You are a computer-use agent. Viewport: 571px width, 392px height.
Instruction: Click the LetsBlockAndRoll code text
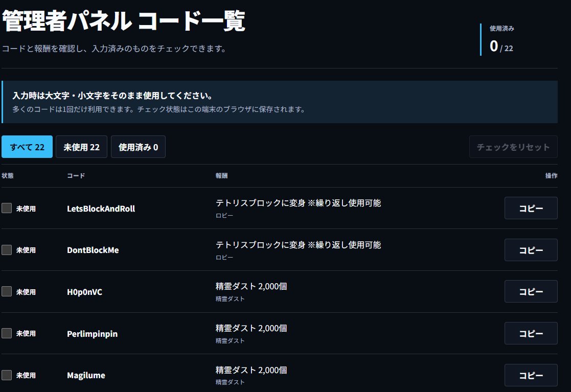[101, 209]
